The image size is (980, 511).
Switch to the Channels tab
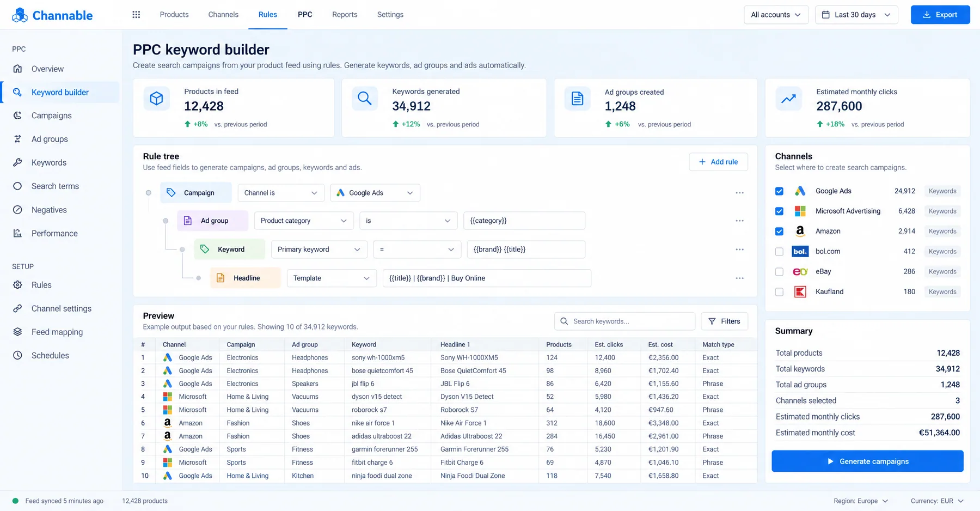[223, 15]
